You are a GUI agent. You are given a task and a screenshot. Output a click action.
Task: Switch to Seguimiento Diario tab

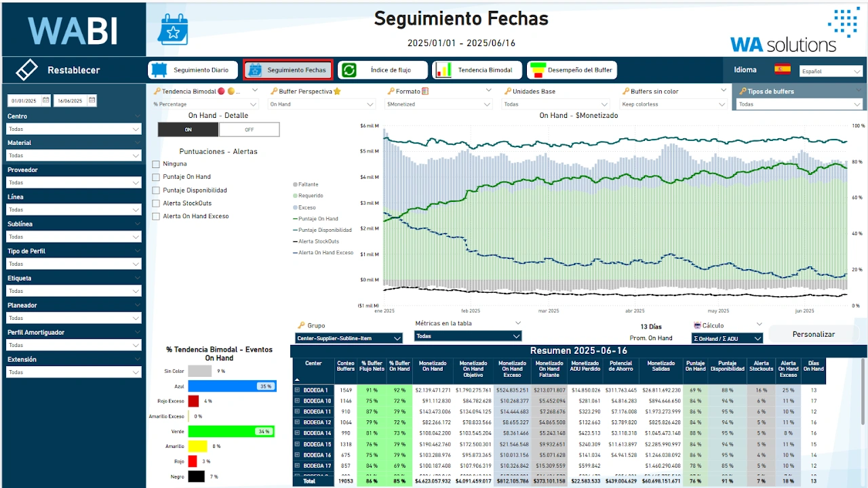click(193, 70)
